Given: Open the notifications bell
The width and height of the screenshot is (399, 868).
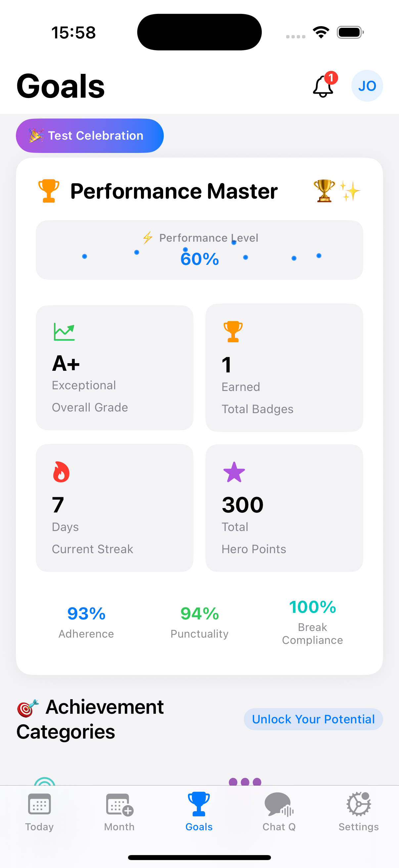Looking at the screenshot, I should tap(323, 86).
